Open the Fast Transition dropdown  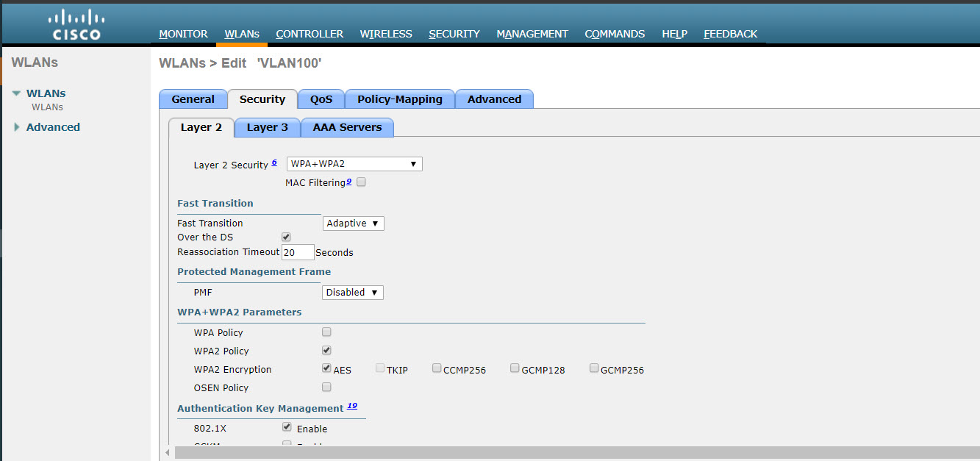[353, 223]
